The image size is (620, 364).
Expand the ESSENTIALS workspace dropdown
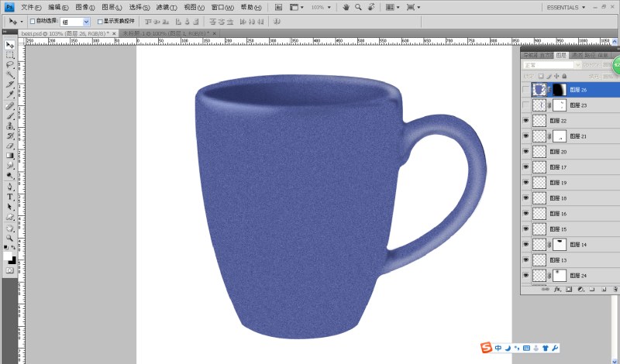[x=566, y=7]
